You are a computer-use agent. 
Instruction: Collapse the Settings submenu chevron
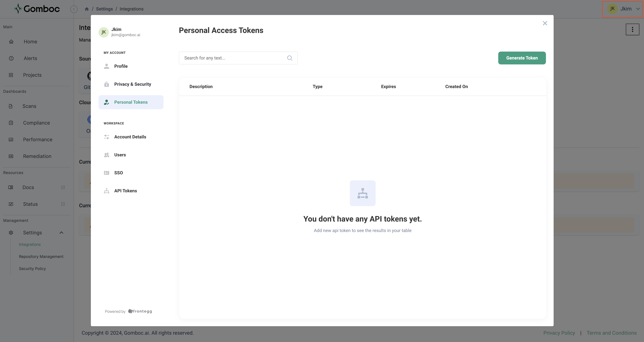(x=61, y=233)
